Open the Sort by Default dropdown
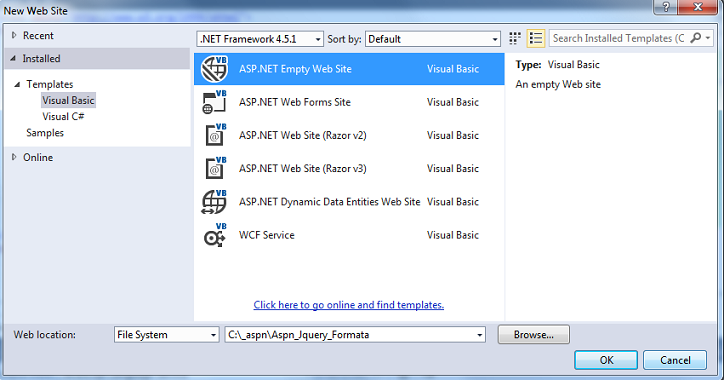This screenshot has height=380, width=724. (x=433, y=39)
